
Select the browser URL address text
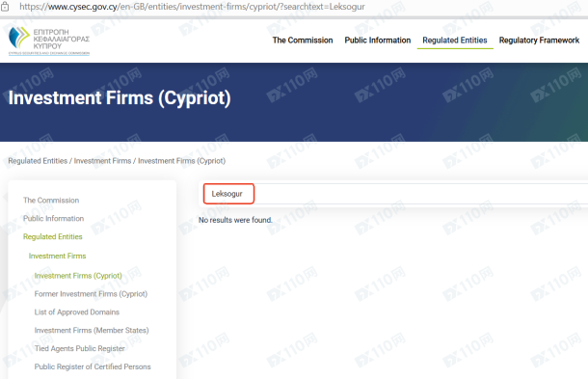(x=192, y=7)
